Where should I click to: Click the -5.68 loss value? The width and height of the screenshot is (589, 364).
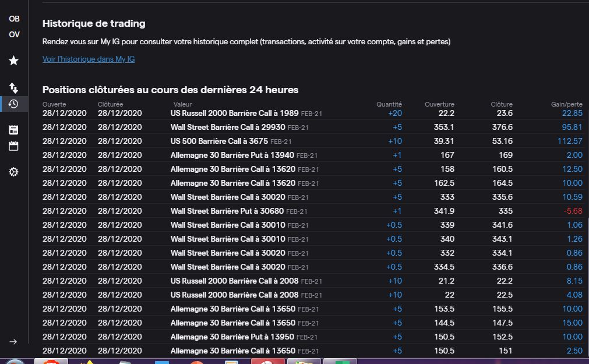point(573,211)
